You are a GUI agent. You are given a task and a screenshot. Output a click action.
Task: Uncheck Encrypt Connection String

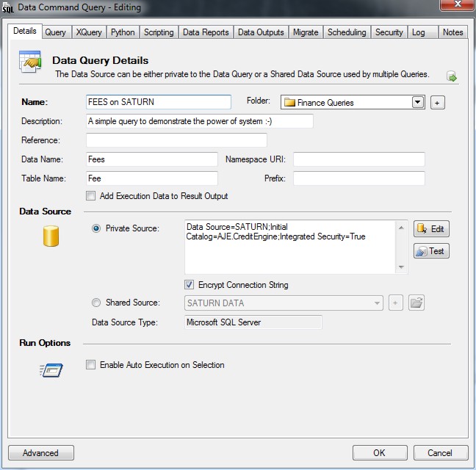190,285
